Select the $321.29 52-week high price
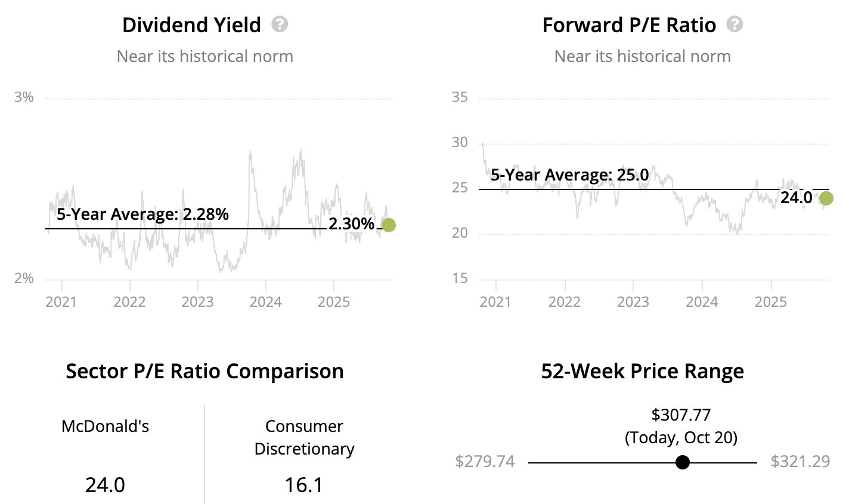The width and height of the screenshot is (849, 504). point(800,462)
